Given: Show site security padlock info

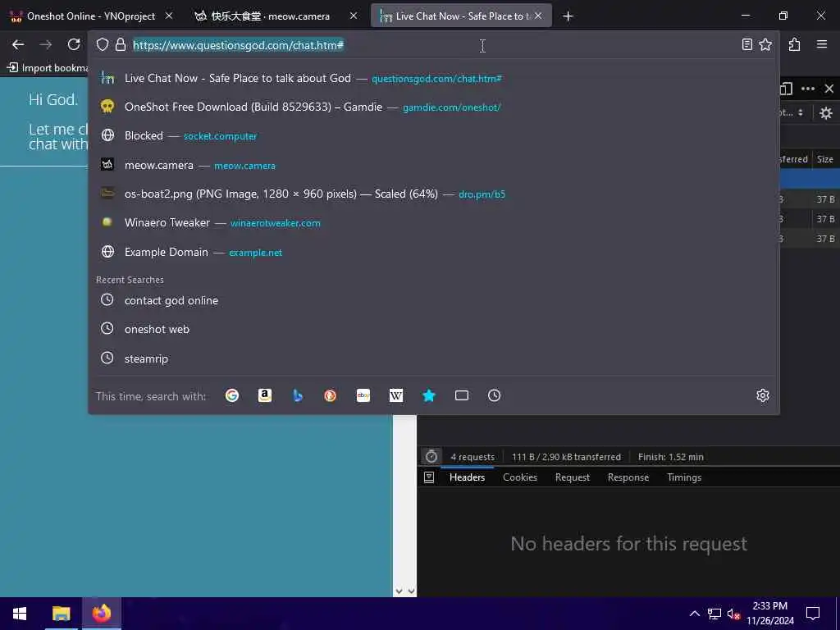Looking at the screenshot, I should (121, 45).
